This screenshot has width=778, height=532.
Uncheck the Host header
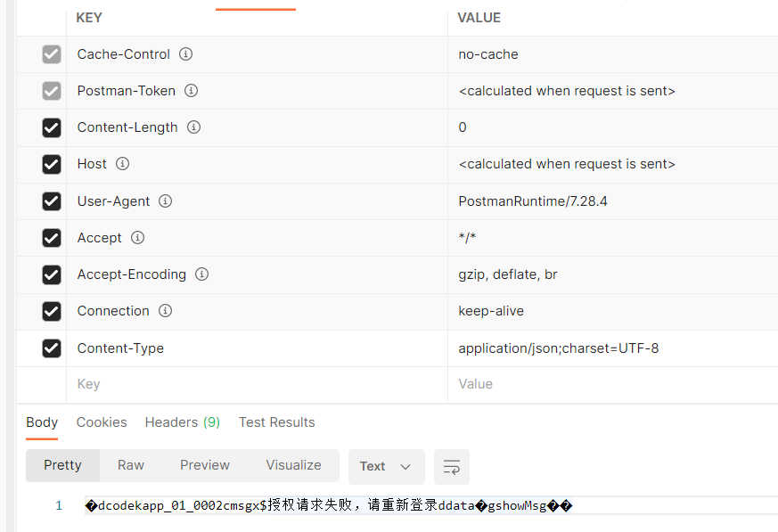[x=52, y=164]
